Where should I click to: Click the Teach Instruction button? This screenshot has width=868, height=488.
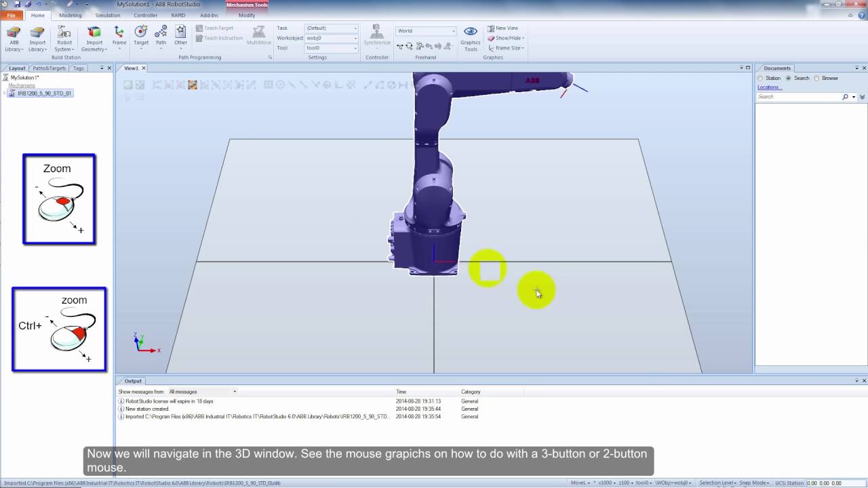pos(219,38)
